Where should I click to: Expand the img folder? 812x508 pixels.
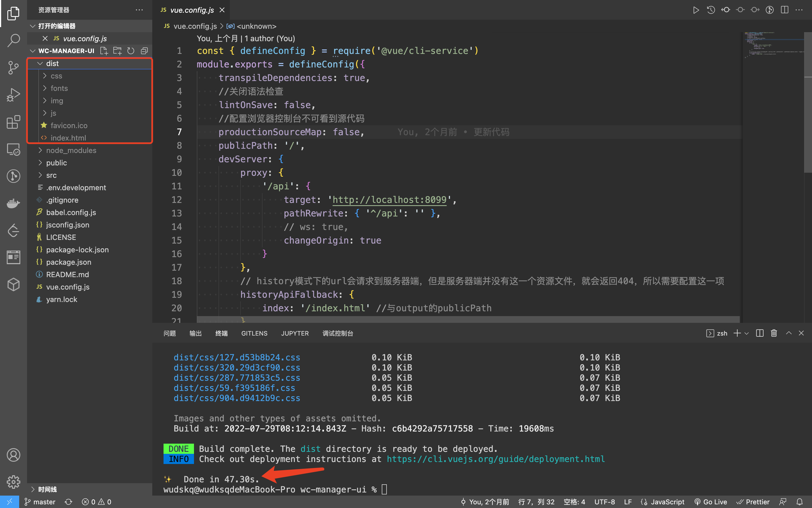(90, 101)
